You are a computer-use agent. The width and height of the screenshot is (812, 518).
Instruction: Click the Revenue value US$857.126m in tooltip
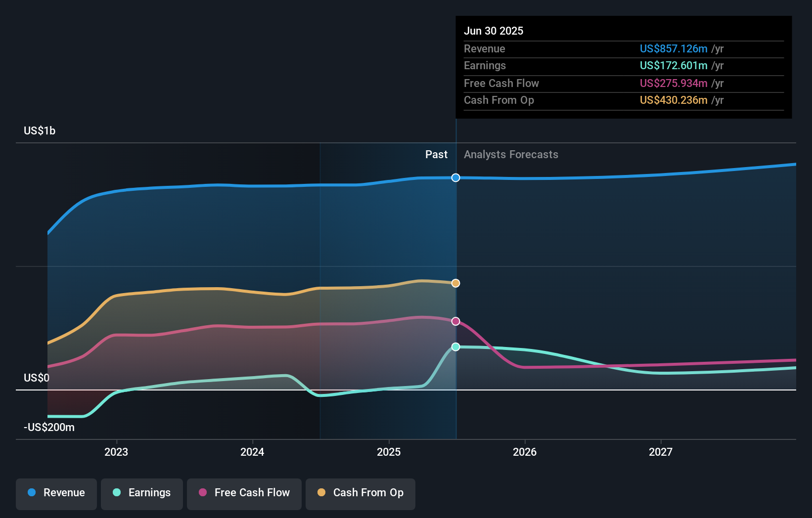click(674, 48)
